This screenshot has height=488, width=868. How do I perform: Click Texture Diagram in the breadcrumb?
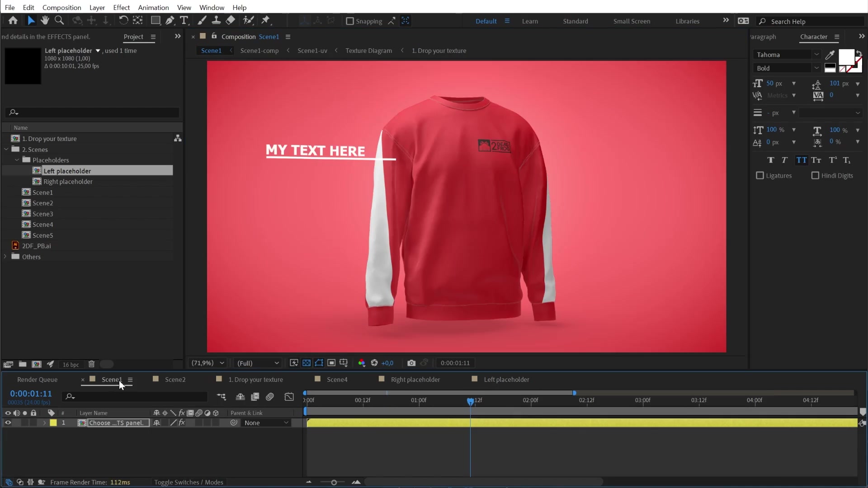tap(369, 51)
